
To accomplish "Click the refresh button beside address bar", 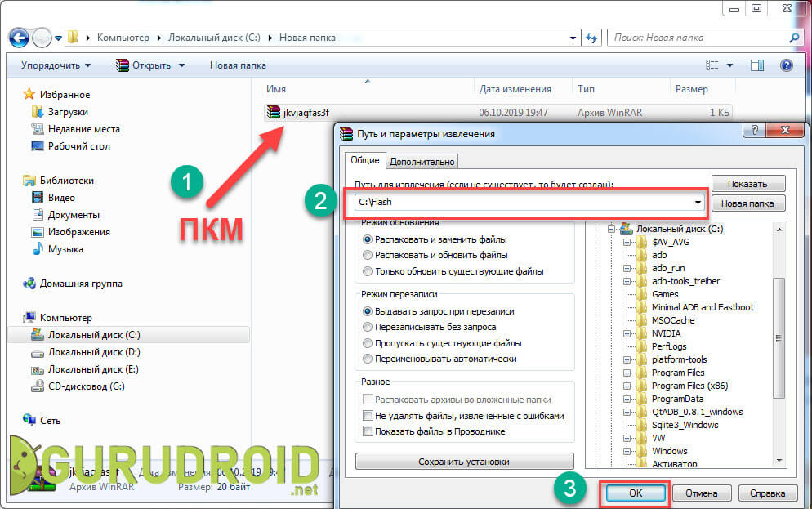I will coord(591,38).
